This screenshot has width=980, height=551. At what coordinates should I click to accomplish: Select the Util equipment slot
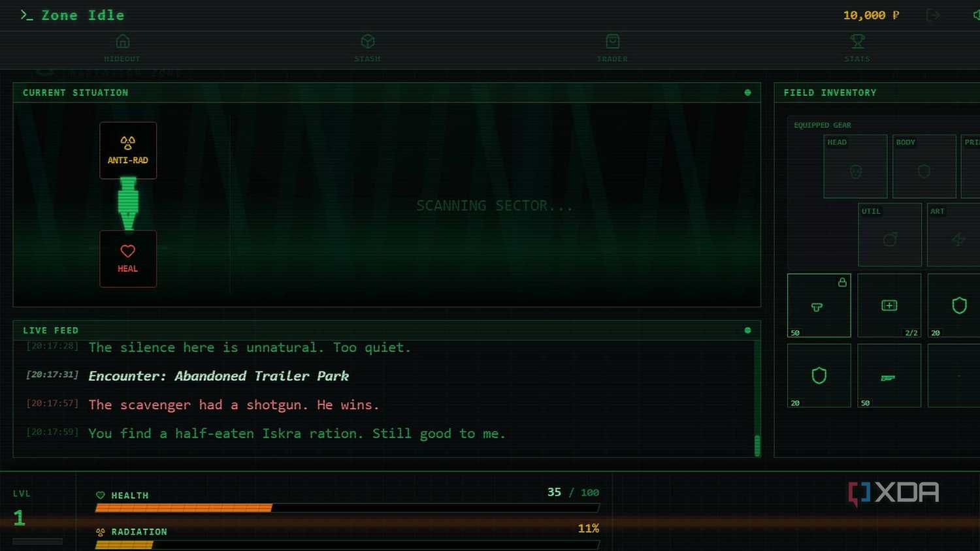pyautogui.click(x=890, y=234)
